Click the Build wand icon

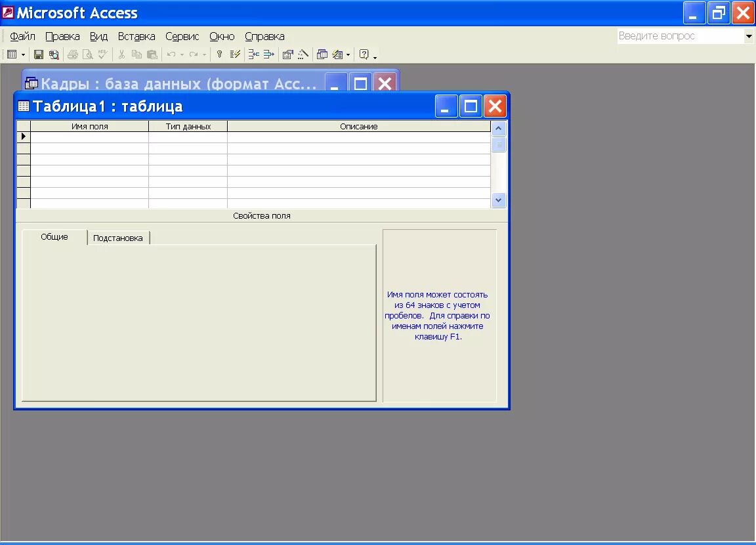click(303, 54)
